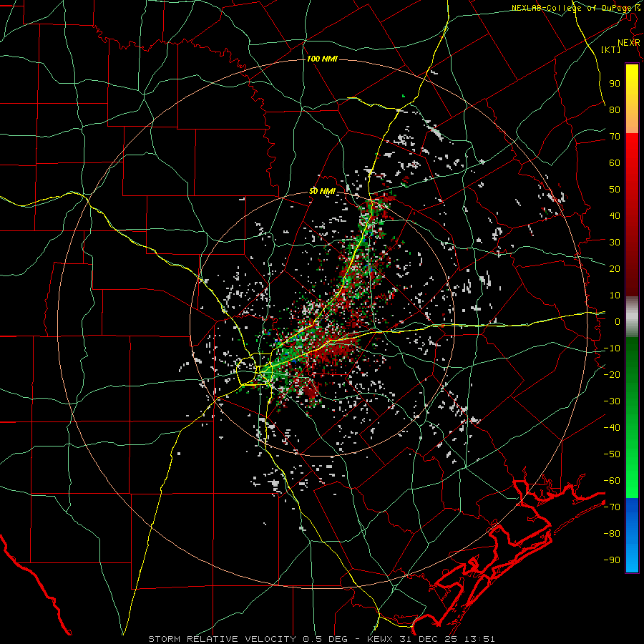Click the "[KT]" units label
This screenshot has width=644, height=644.
611,49
